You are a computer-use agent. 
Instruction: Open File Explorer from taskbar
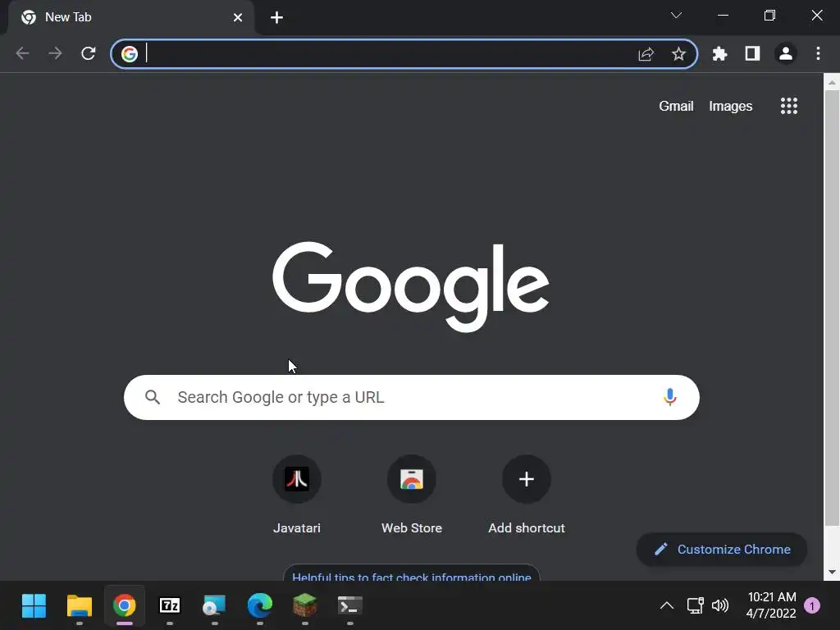point(80,606)
